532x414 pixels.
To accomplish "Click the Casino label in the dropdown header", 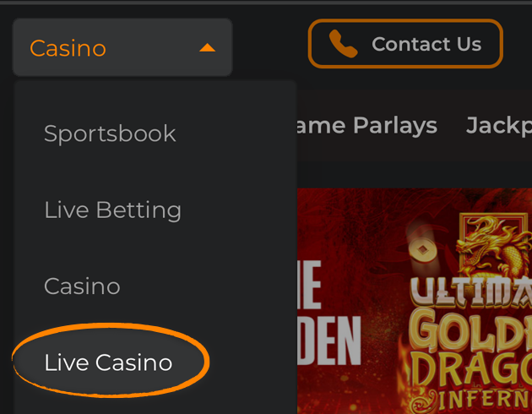I will pyautogui.click(x=68, y=48).
